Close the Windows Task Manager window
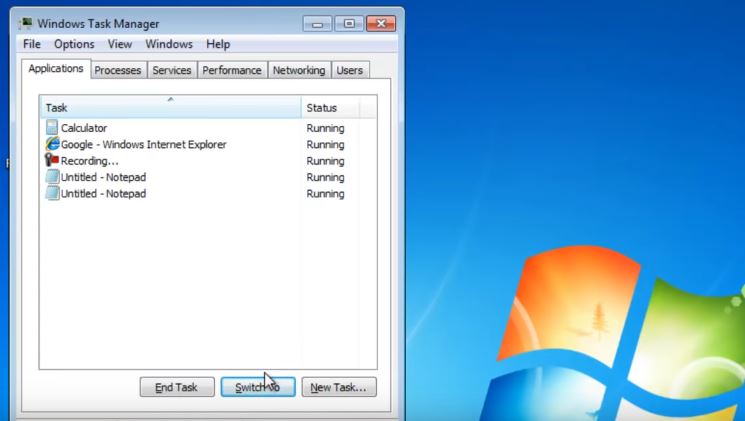745x421 pixels. [381, 24]
